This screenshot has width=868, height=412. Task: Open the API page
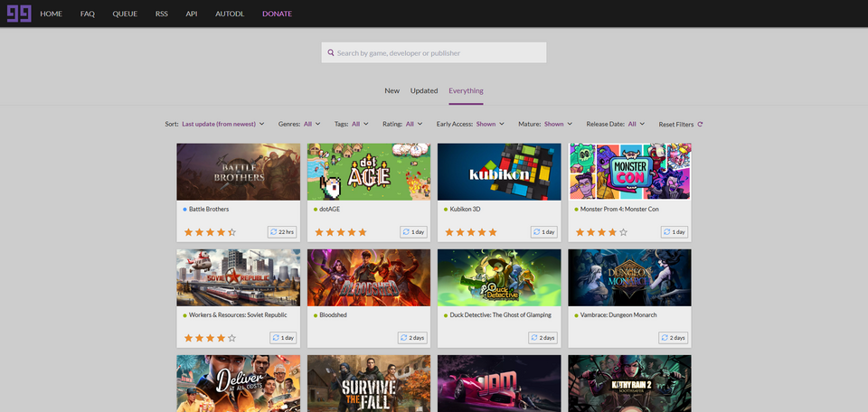point(192,14)
